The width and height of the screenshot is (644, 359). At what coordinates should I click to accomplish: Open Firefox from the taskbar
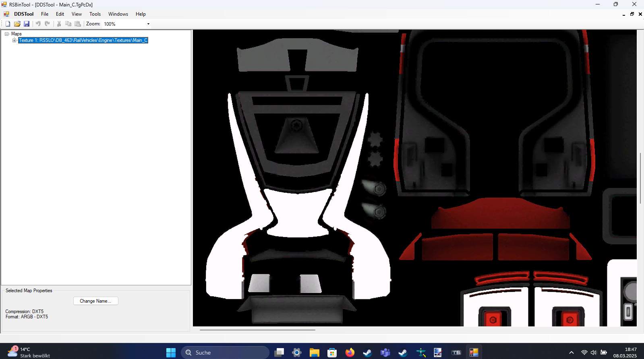pos(350,353)
